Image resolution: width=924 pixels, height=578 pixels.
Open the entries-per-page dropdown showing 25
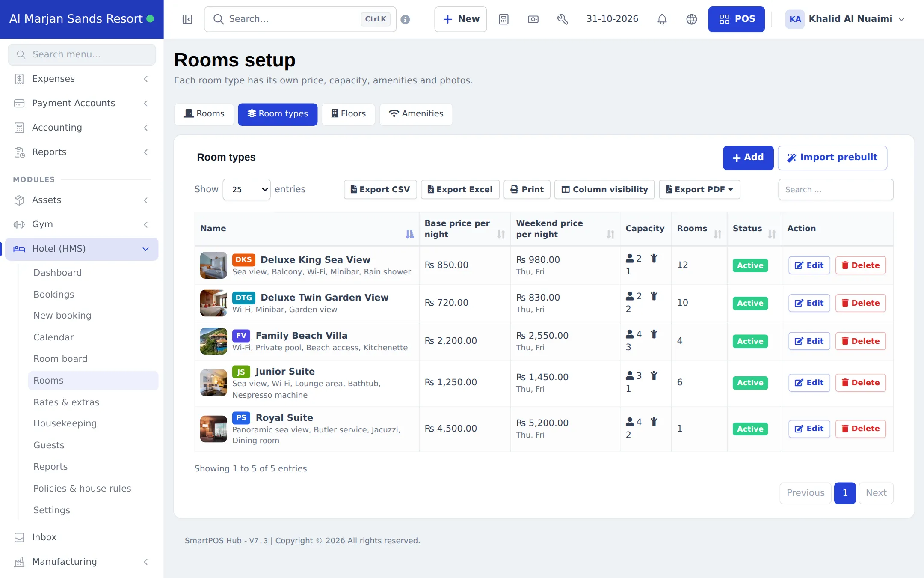[246, 189]
